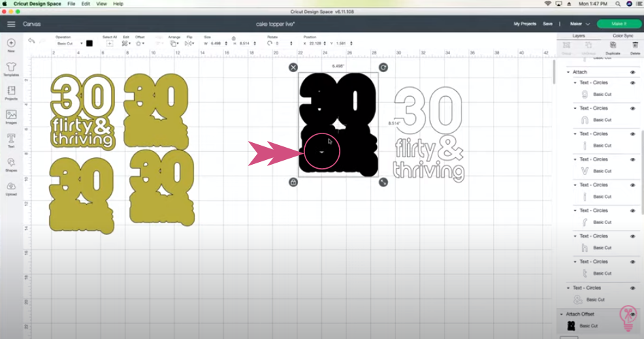This screenshot has height=339, width=644.
Task: Switch to the Layers tab
Action: click(x=579, y=36)
